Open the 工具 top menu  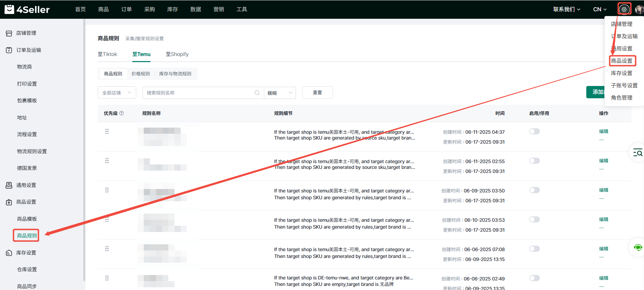[242, 10]
